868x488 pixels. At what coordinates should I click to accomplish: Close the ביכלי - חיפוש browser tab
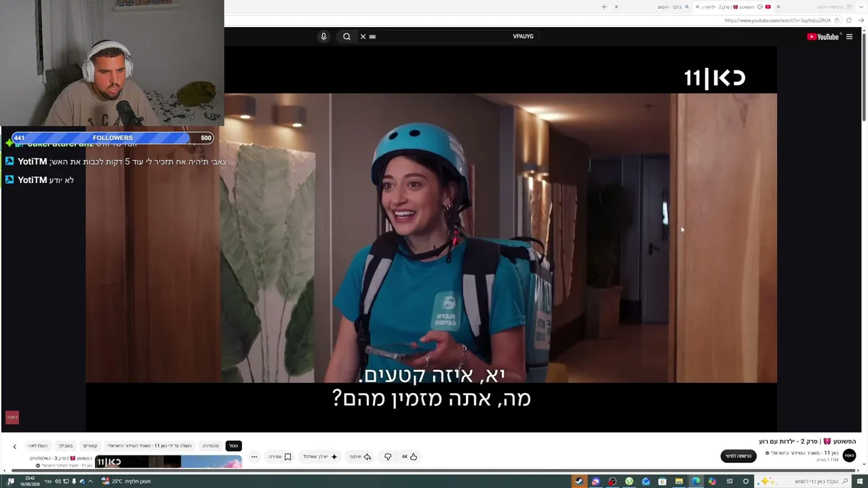point(616,7)
